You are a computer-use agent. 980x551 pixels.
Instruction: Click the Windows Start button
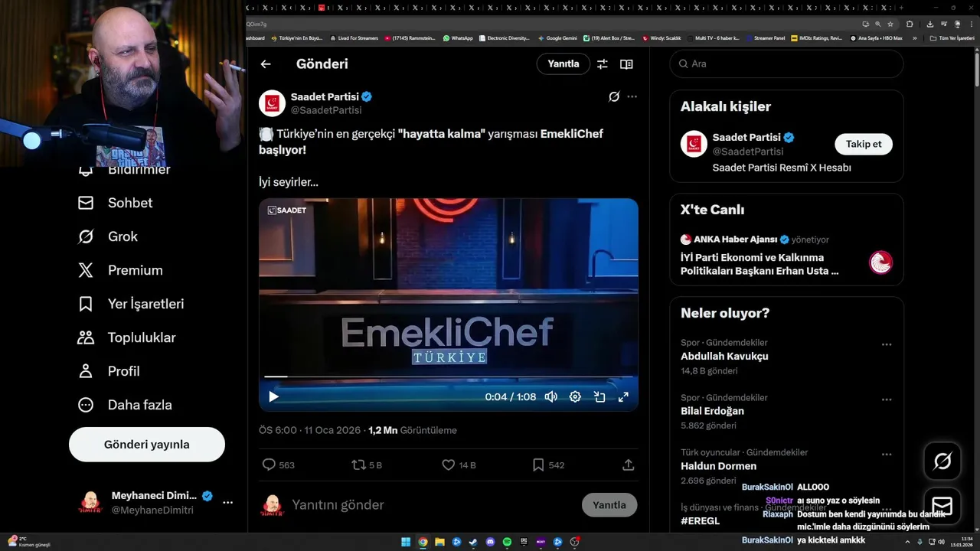tap(406, 542)
